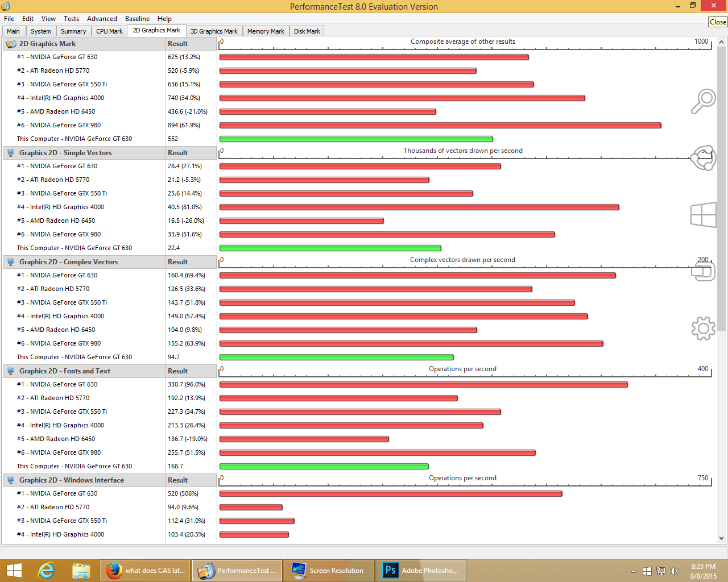
Task: Click the Start button on the taskbar
Action: pyautogui.click(x=14, y=571)
